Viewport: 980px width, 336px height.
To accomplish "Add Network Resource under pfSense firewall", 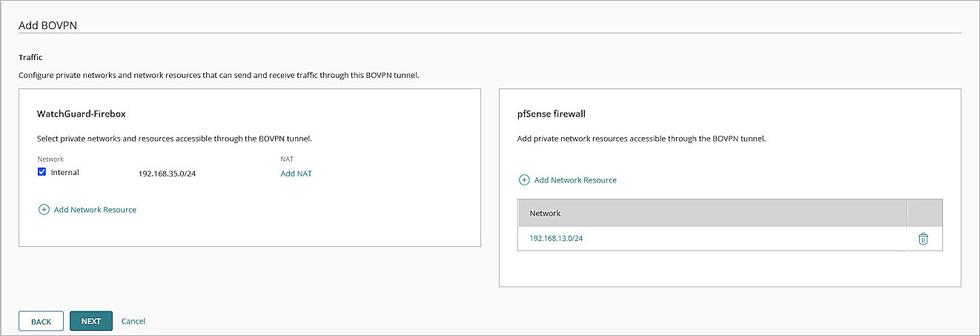I will pyautogui.click(x=575, y=180).
